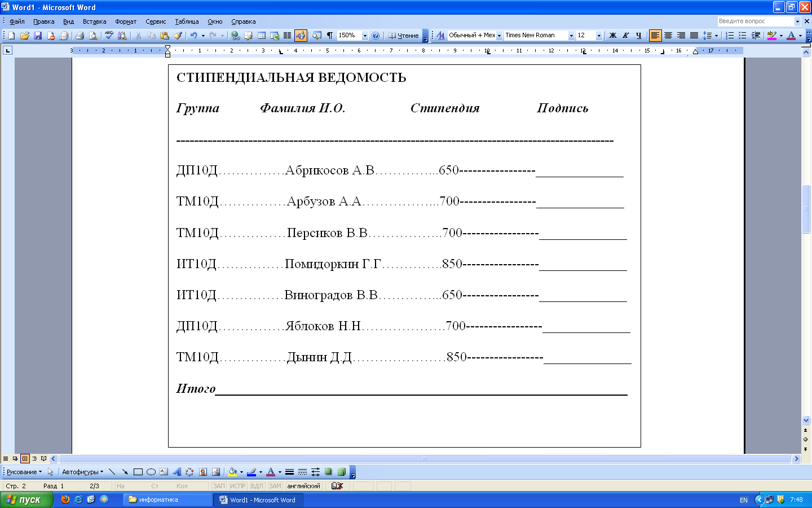Image resolution: width=812 pixels, height=508 pixels.
Task: Toggle align left
Action: (655, 36)
